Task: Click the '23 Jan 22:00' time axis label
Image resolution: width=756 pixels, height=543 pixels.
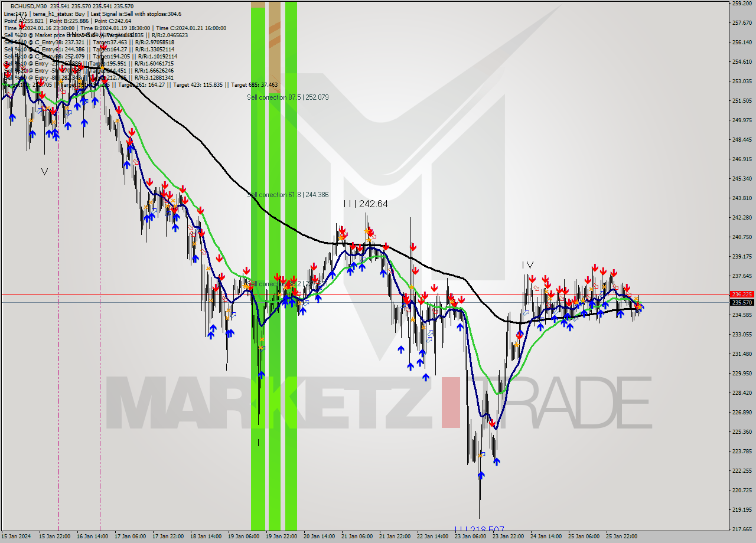Action: coord(507,537)
